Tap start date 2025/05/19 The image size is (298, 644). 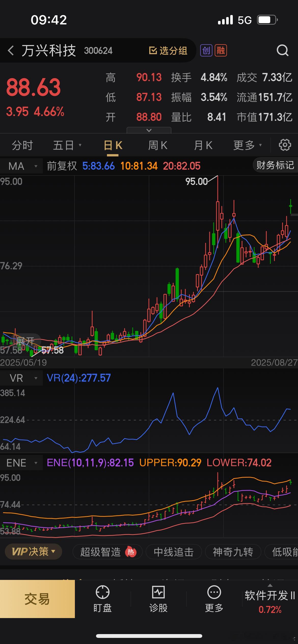click(x=23, y=362)
